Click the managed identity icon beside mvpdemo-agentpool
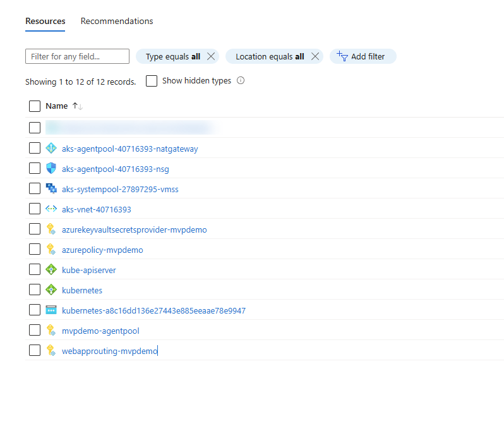504x421 pixels. 51,330
